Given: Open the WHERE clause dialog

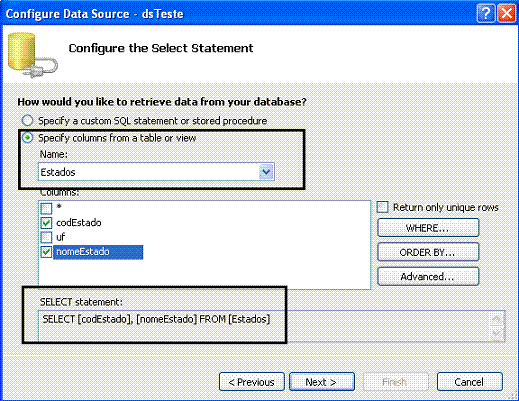Looking at the screenshot, I should pyautogui.click(x=428, y=228).
